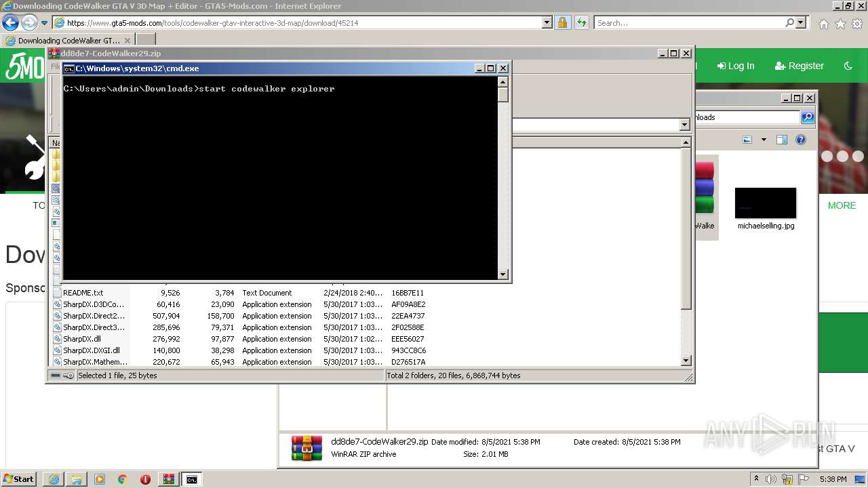Click the Explorer Search Downloads box

pyautogui.click(x=747, y=117)
